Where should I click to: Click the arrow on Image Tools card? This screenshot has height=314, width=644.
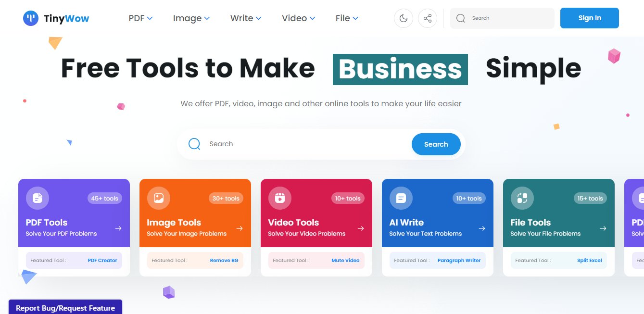pyautogui.click(x=240, y=228)
